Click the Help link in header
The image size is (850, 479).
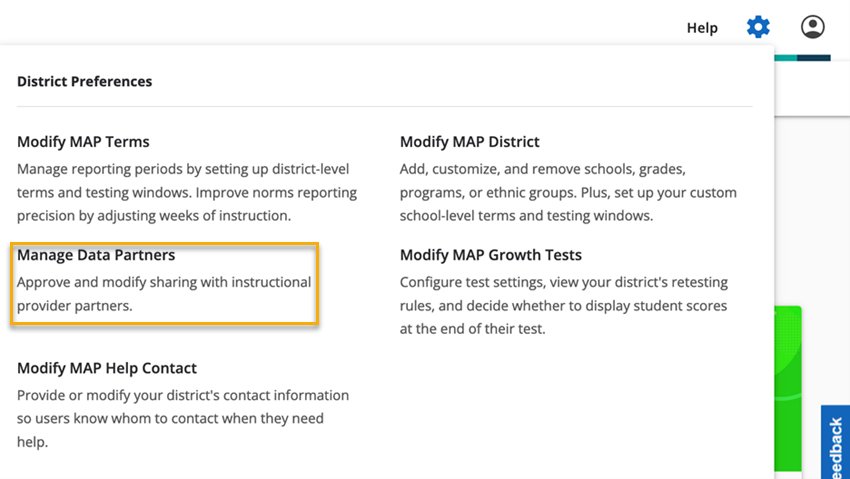(702, 28)
